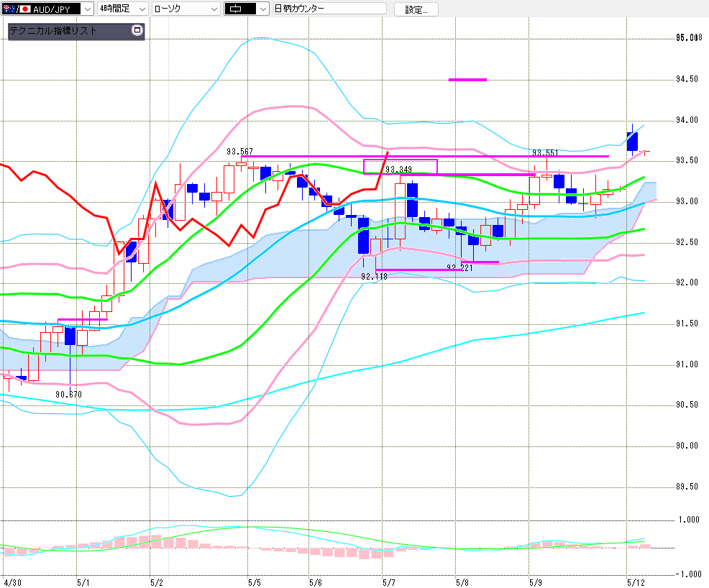Click the 1.000 oscillator axis label
The image size is (709, 588).
689,520
